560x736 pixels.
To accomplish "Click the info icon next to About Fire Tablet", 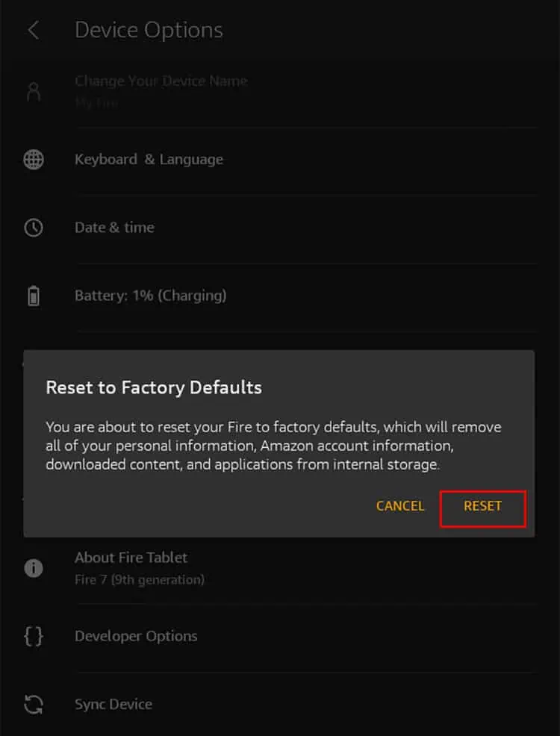I will [x=34, y=568].
